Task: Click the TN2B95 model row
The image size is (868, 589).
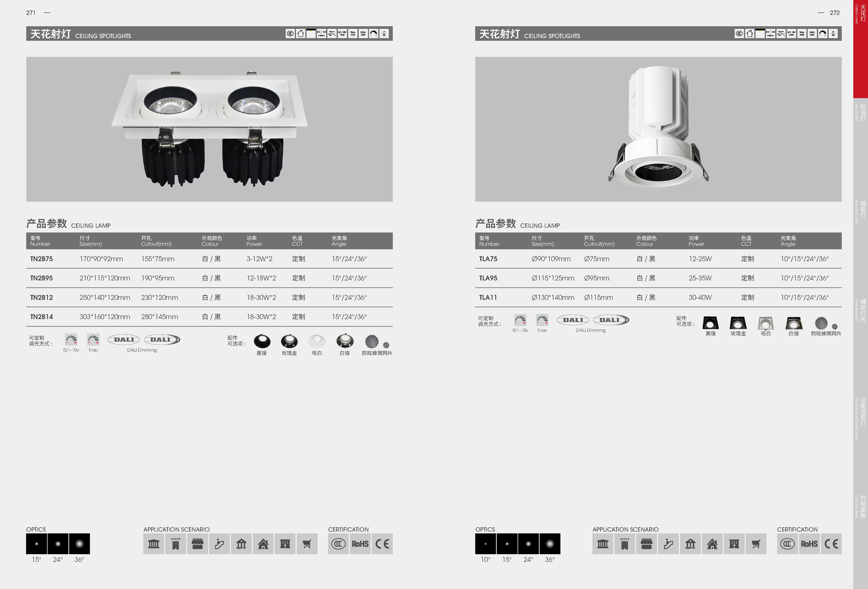Action: (41, 278)
